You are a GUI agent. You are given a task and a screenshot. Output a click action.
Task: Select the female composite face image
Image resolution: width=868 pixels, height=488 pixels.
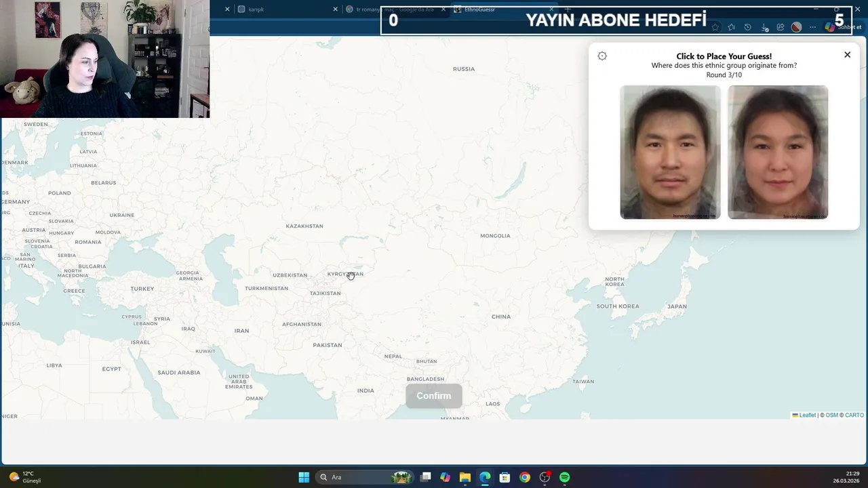click(x=778, y=152)
